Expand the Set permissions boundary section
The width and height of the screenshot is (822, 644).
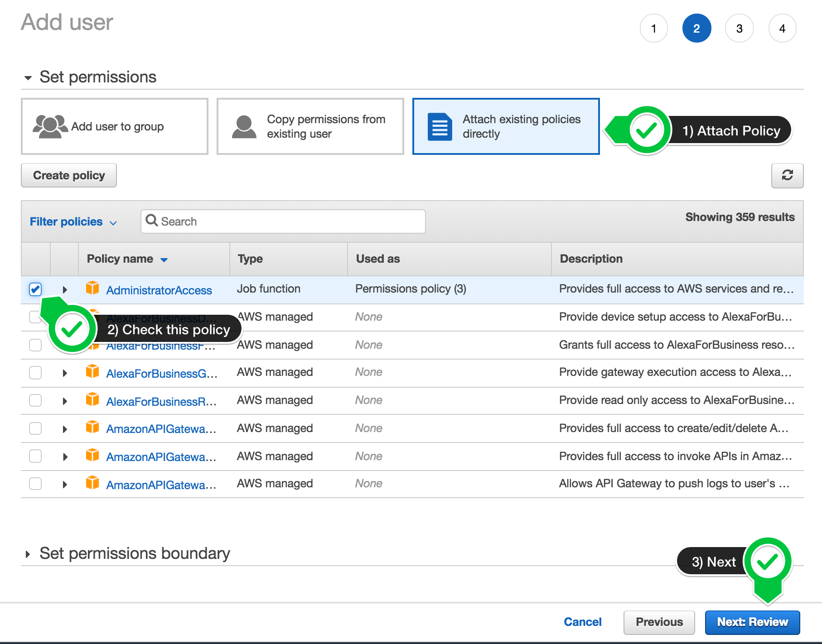pos(28,554)
